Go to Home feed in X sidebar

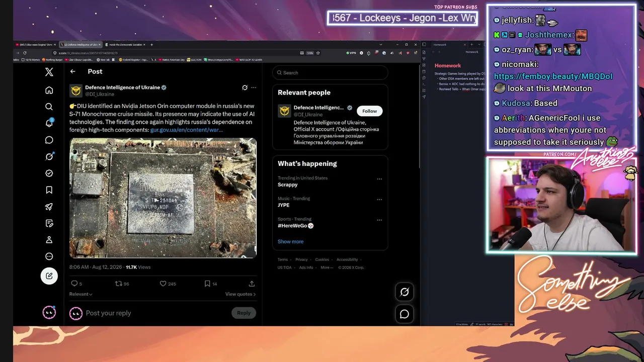49,90
